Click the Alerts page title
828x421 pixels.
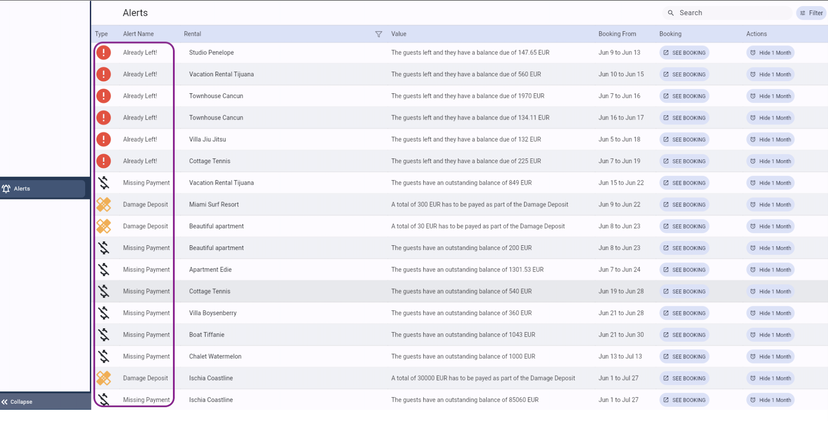(x=135, y=13)
